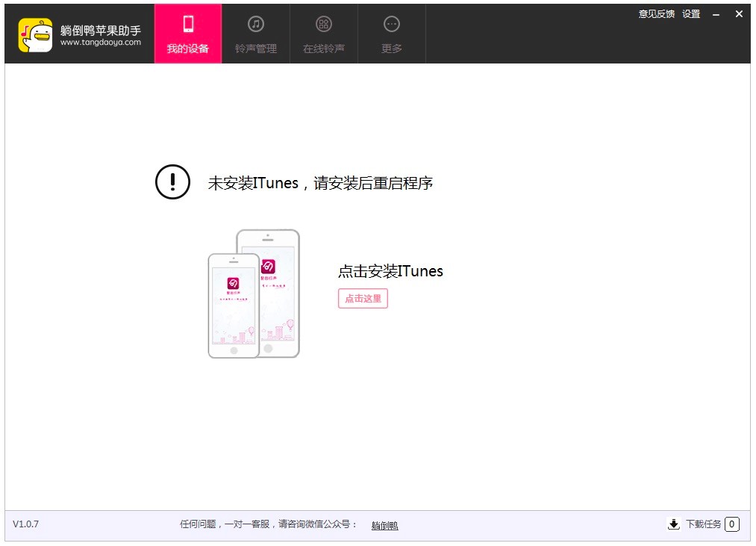Switch to 铃声管理 tab
The width and height of the screenshot is (756, 546).
coord(256,34)
